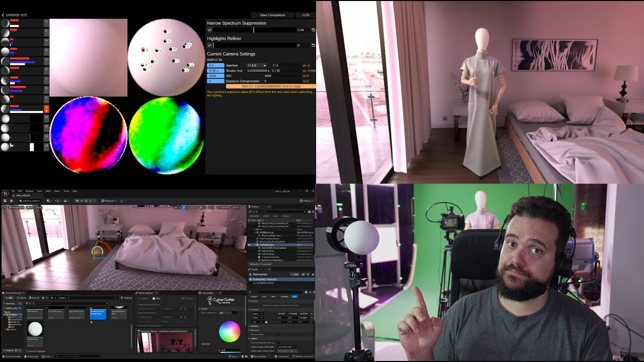Open the Window menu in Unreal Editor
Viewport: 644px width, 362px height.
click(x=29, y=191)
